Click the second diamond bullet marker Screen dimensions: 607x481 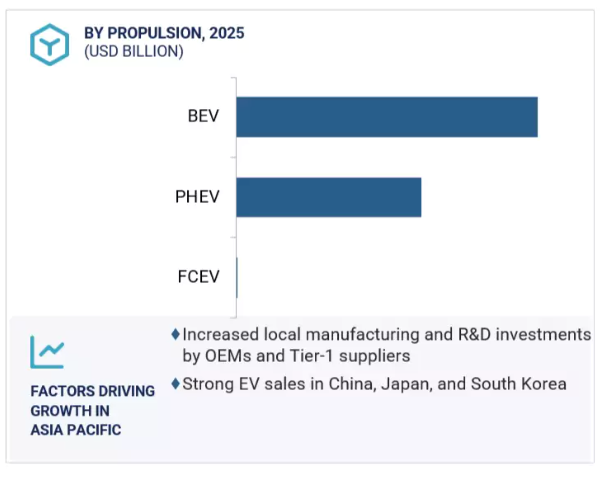point(176,384)
